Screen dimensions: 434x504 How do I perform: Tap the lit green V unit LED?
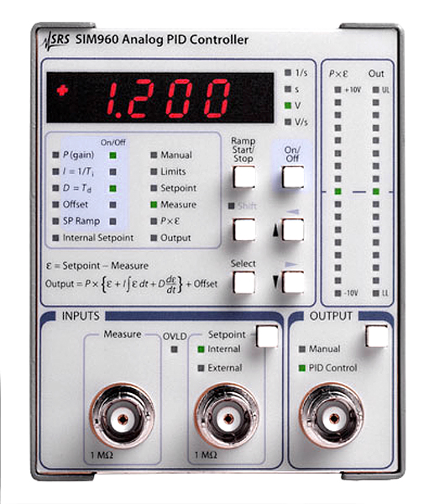[x=288, y=106]
